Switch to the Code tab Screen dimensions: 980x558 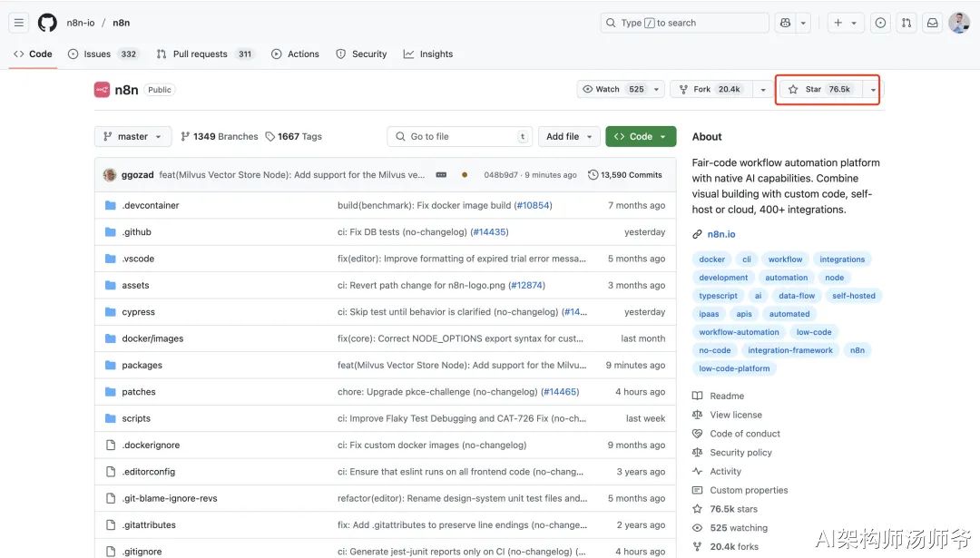(34, 54)
